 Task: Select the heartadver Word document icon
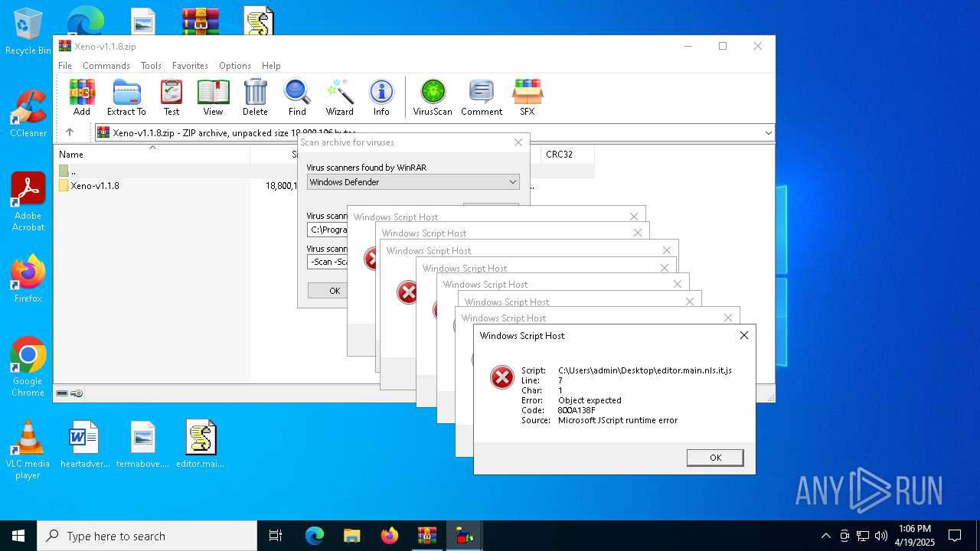85,444
